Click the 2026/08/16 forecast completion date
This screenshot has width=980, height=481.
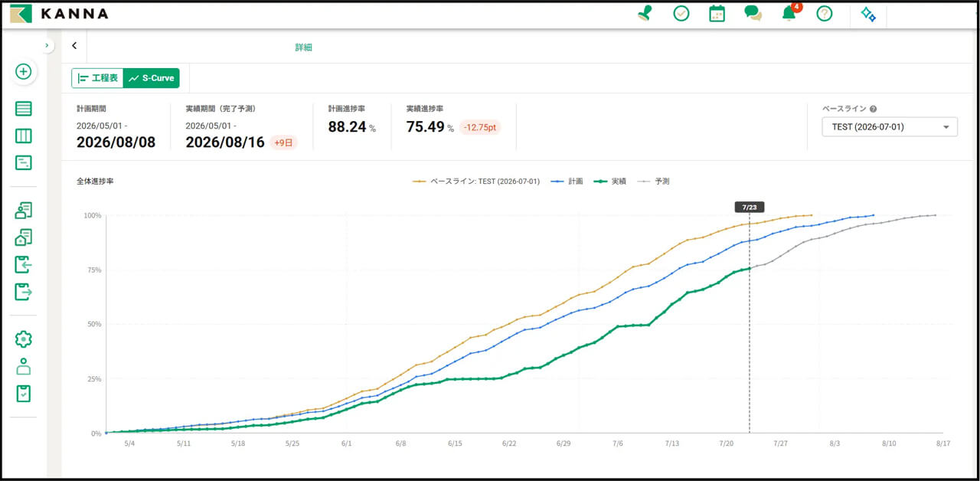(x=225, y=142)
